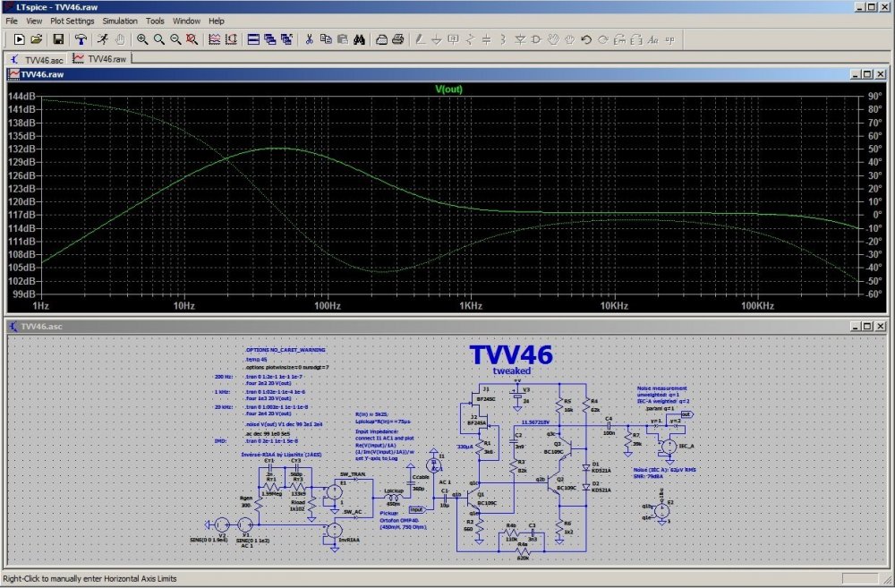This screenshot has width=895, height=588.
Task: Click the Zoom In magnifier icon
Action: coord(142,39)
